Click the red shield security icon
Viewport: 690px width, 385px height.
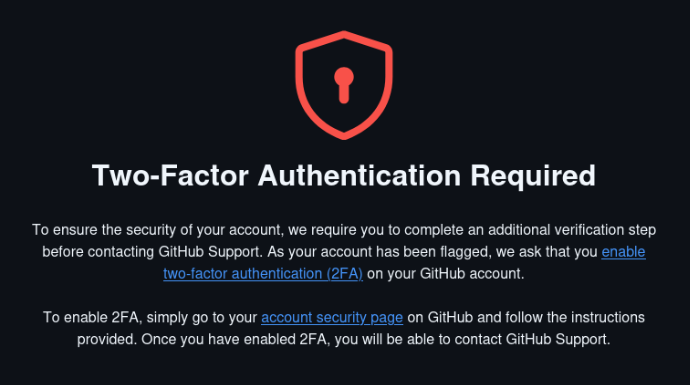point(344,85)
